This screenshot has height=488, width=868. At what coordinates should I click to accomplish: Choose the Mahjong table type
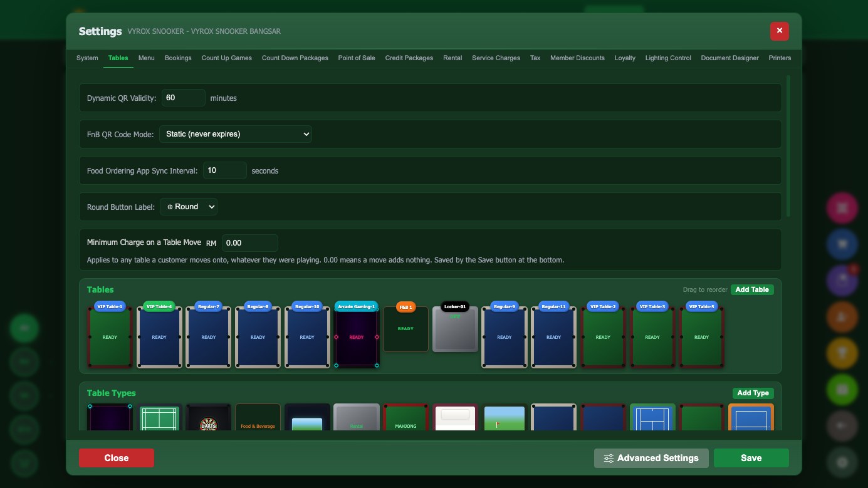pos(405,417)
